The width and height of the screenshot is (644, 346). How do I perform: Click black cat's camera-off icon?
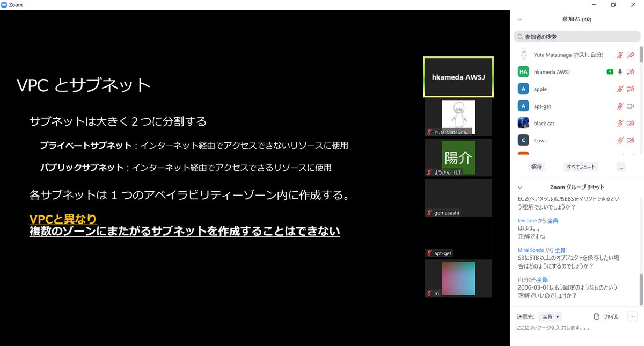(x=631, y=124)
